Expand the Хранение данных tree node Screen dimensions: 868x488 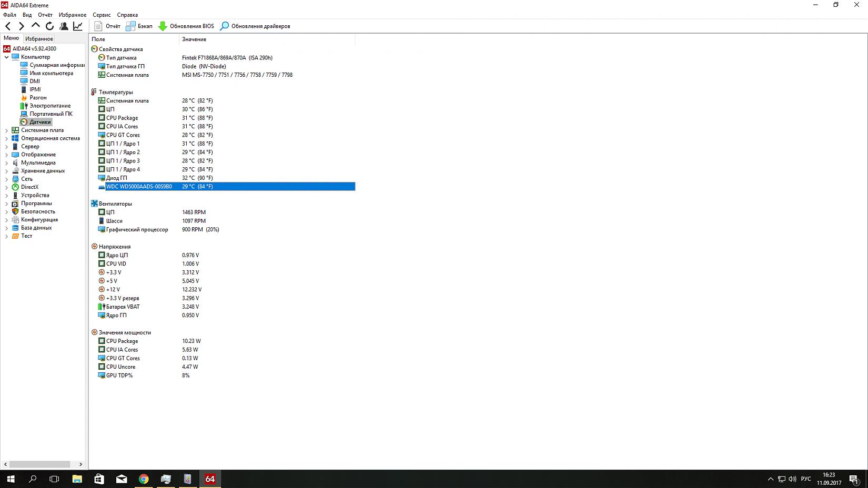(x=6, y=171)
